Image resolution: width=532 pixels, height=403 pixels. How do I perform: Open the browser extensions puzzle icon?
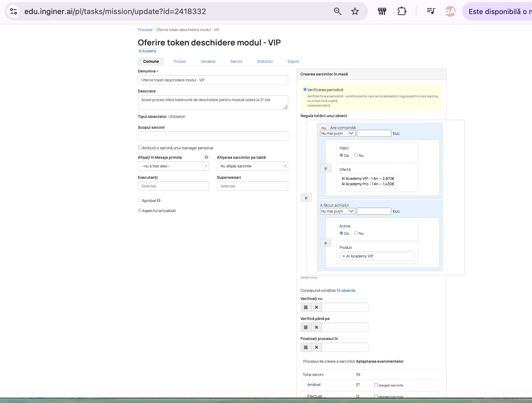click(x=402, y=11)
